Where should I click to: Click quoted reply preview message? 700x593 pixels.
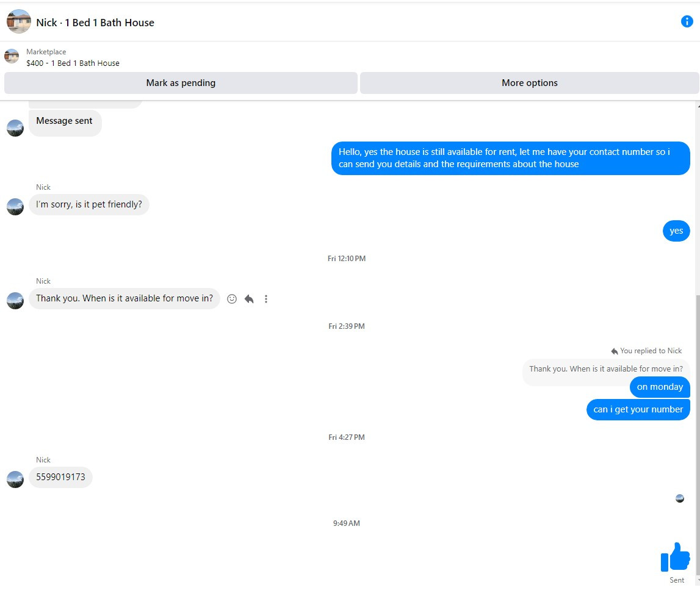605,368
